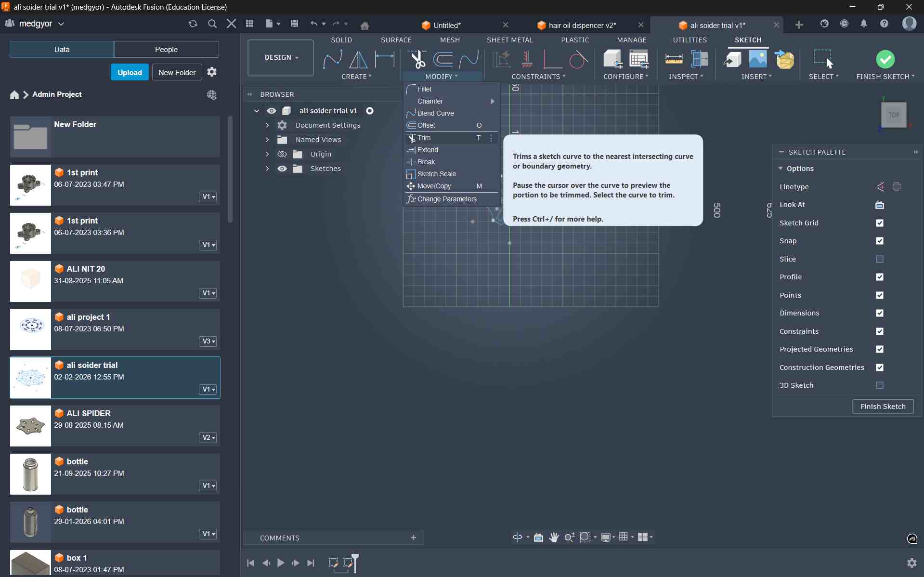Image resolution: width=924 pixels, height=577 pixels.
Task: Open the Change Parameters table icon
Action: (639, 59)
